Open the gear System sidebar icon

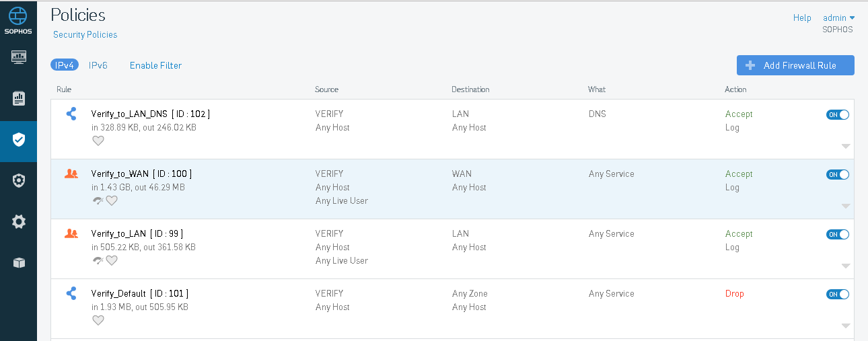tap(18, 221)
